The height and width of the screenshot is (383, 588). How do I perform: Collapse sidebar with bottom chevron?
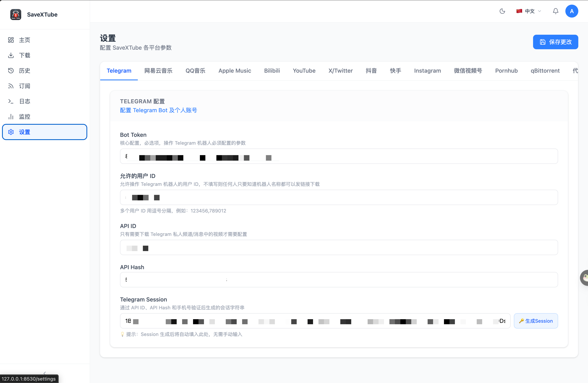pos(45,373)
